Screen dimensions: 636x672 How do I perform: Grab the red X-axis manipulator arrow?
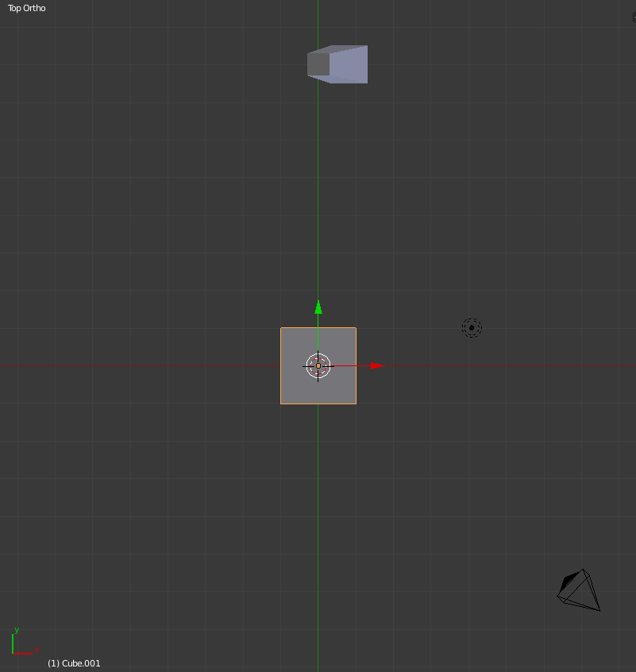(x=377, y=365)
